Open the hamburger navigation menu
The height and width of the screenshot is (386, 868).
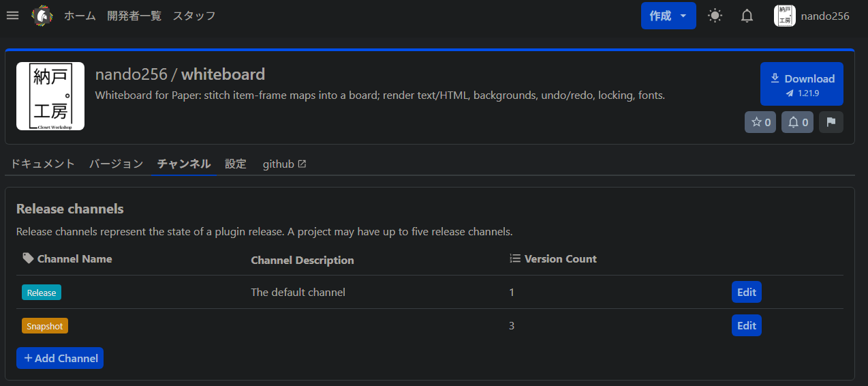click(x=12, y=16)
